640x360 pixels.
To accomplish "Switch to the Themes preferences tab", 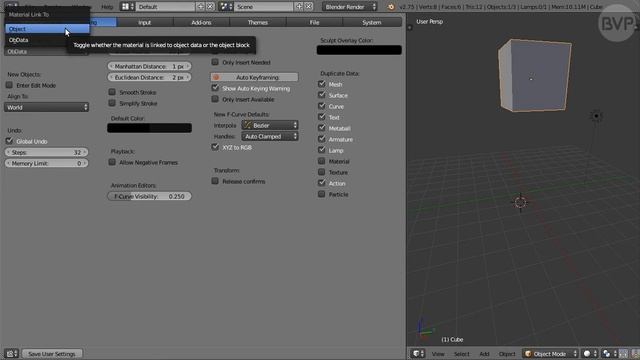I will click(258, 22).
